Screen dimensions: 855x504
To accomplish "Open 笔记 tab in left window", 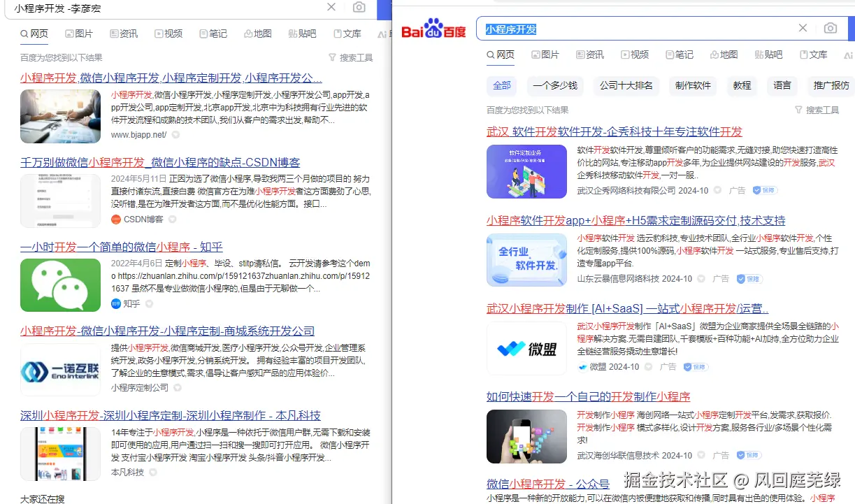I will click(x=213, y=34).
